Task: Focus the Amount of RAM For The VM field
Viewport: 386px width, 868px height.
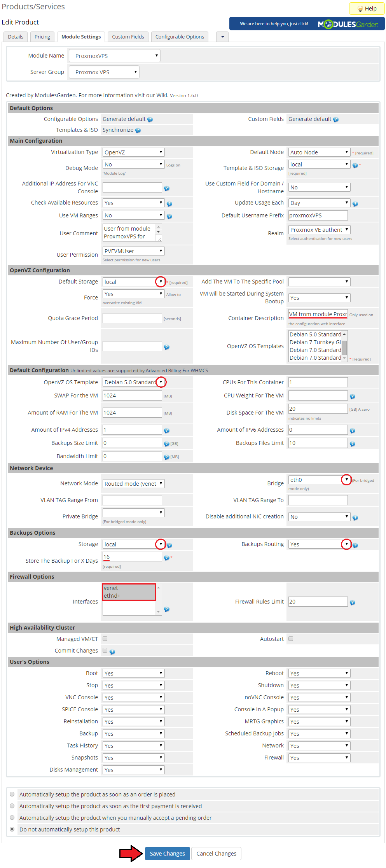Action: pos(132,413)
